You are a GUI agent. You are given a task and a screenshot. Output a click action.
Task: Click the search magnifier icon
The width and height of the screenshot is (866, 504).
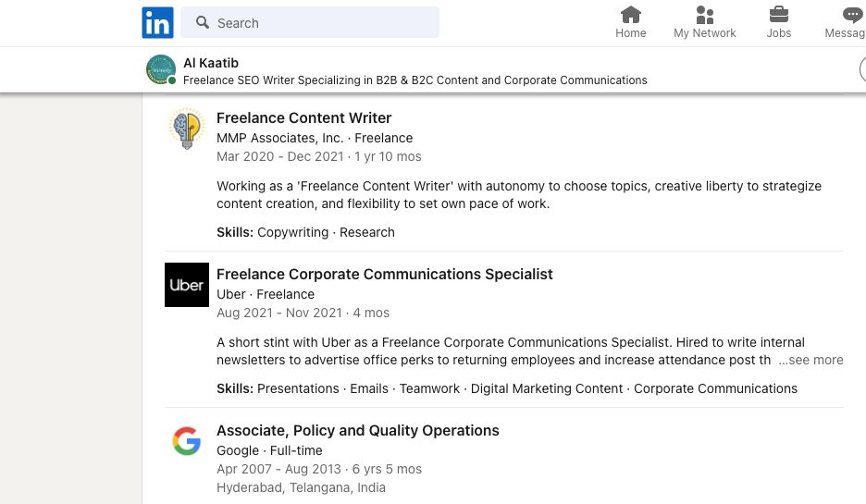click(203, 22)
